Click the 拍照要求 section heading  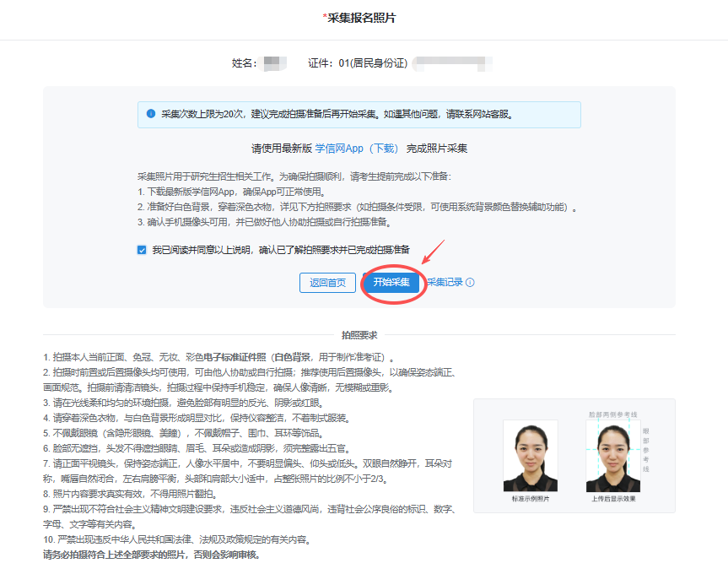point(359,335)
